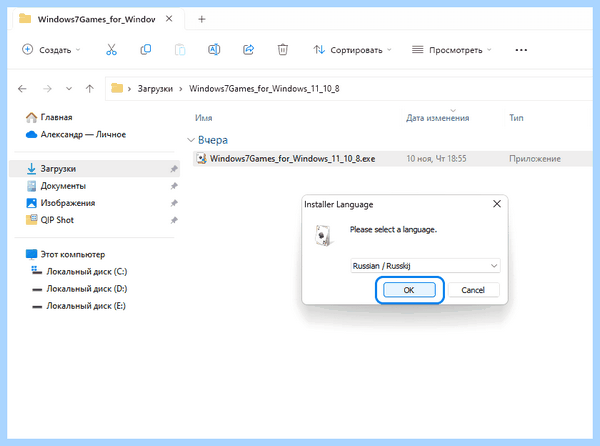Open the Просмотреть menu
Viewport: 600px width, 446px height.
pos(452,50)
